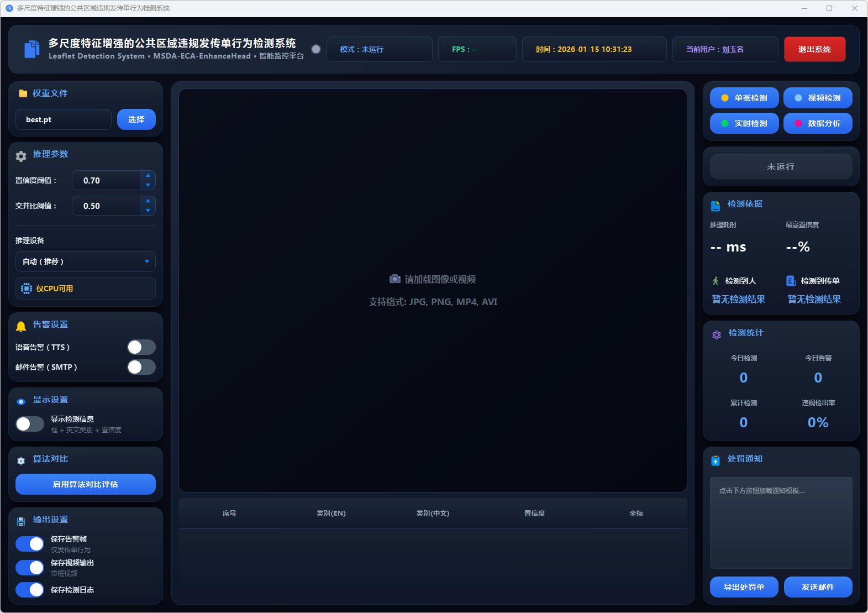Image resolution: width=868 pixels, height=613 pixels.
Task: Switch to data analysis mode
Action: tap(817, 123)
